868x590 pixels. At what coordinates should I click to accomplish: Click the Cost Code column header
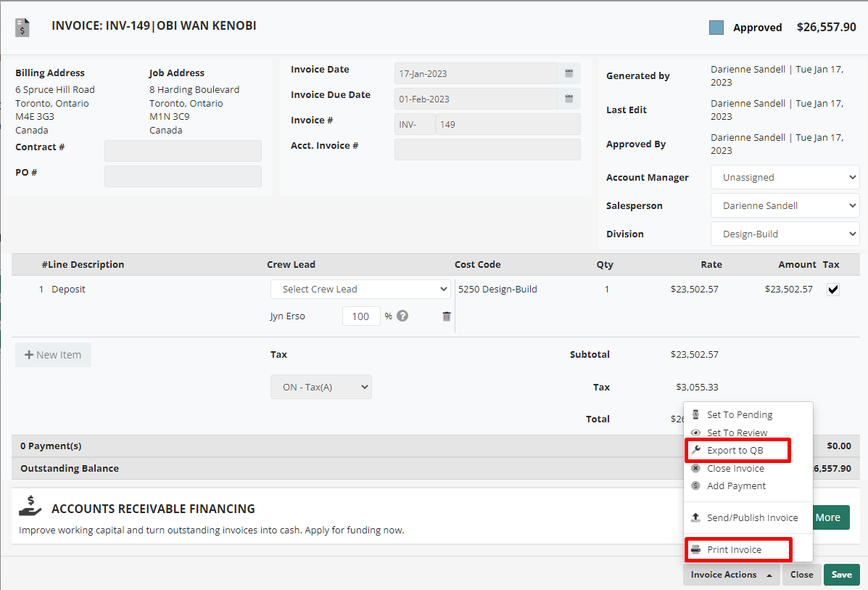[478, 264]
